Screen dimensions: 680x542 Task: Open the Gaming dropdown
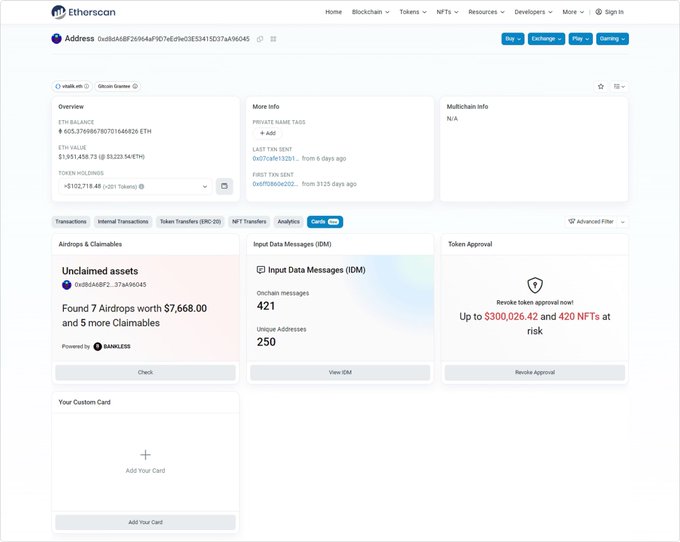point(611,39)
